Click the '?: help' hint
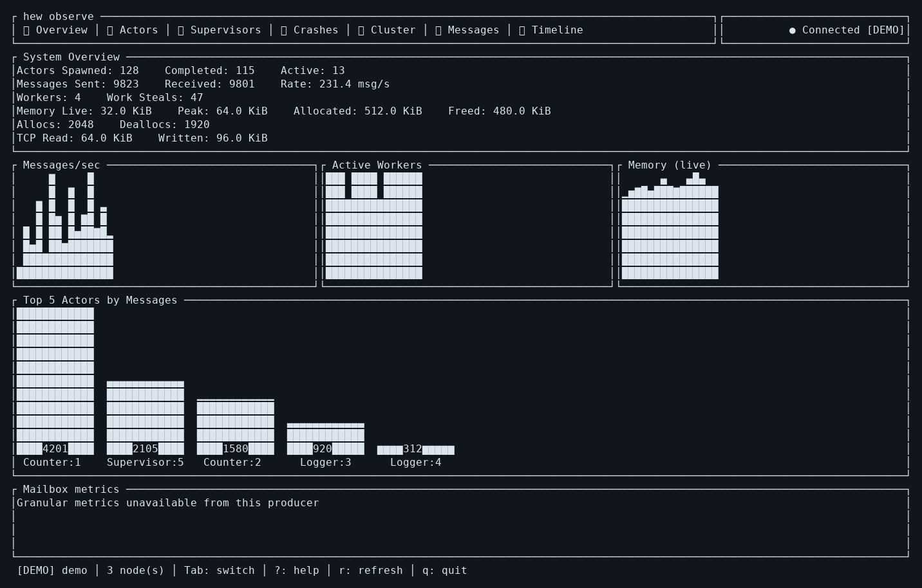This screenshot has width=922, height=588. tap(297, 571)
